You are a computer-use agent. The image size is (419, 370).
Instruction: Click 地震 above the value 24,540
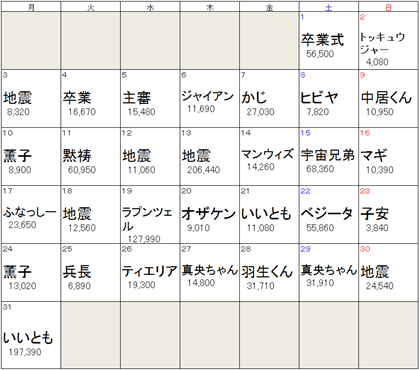coord(375,272)
